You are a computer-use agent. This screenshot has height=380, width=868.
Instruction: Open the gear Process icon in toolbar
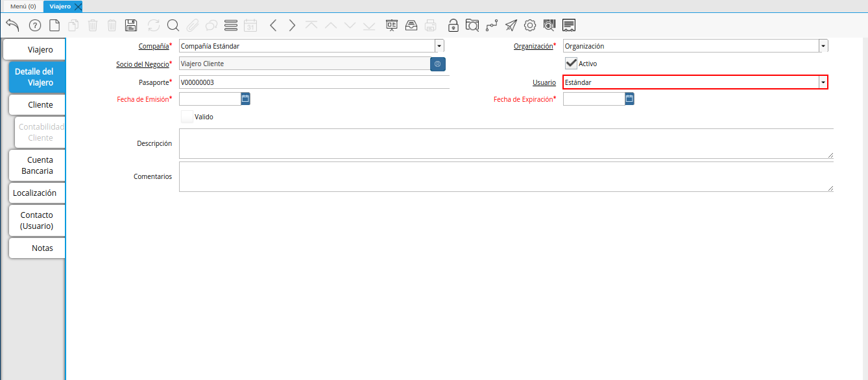pos(530,25)
